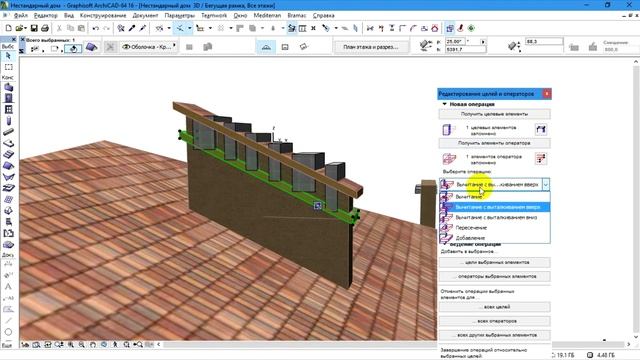The image size is (640, 360).
Task: Select the Text tool in toolbox
Action: click(8, 287)
